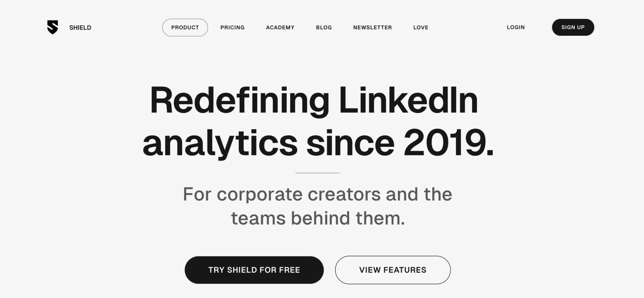Image resolution: width=644 pixels, height=298 pixels.
Task: Click the SHIELD wordmark next to the logo
Action: coord(80,27)
